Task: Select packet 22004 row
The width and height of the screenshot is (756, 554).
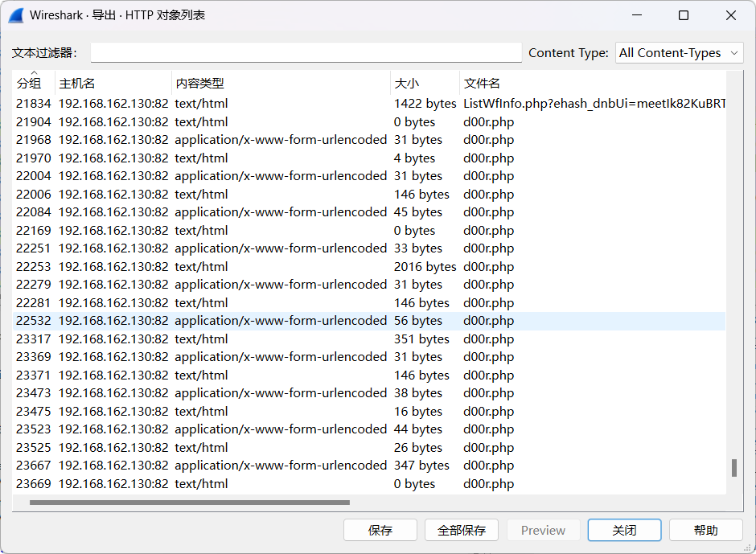Action: 369,176
